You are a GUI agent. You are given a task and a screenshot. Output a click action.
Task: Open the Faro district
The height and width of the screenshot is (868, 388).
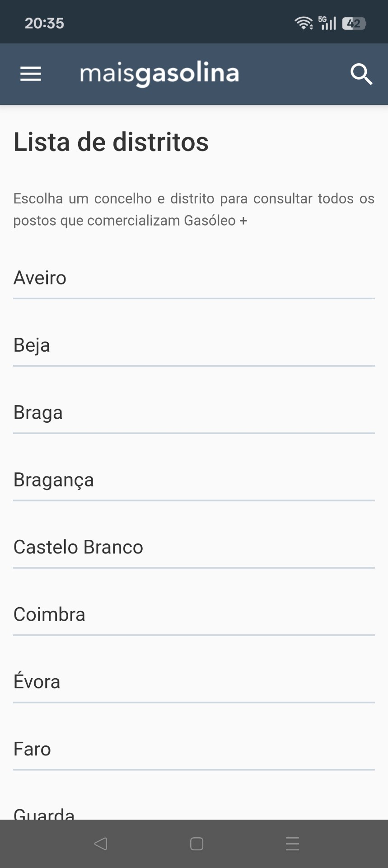pyautogui.click(x=32, y=749)
